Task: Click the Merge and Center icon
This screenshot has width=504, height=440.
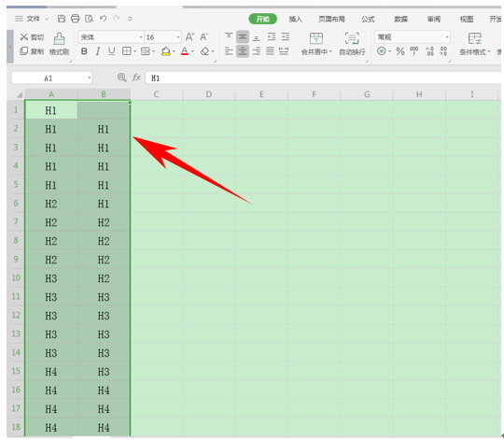Action: pos(316,38)
